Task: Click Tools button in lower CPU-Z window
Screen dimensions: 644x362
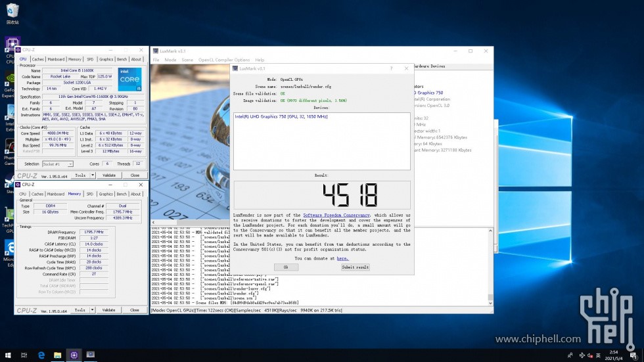Action: [x=80, y=310]
